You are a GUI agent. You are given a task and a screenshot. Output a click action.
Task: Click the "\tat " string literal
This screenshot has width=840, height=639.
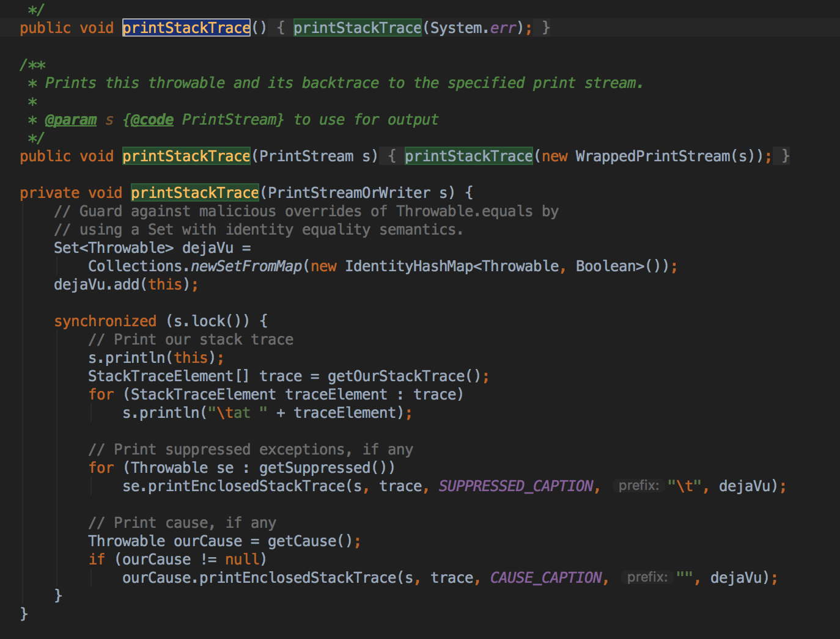point(238,412)
